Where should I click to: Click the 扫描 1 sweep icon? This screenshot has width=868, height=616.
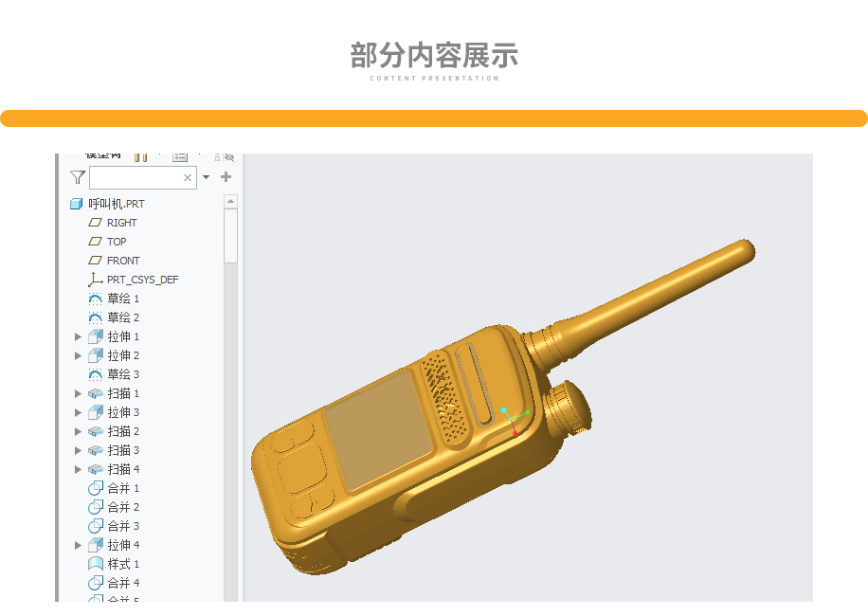(x=96, y=393)
